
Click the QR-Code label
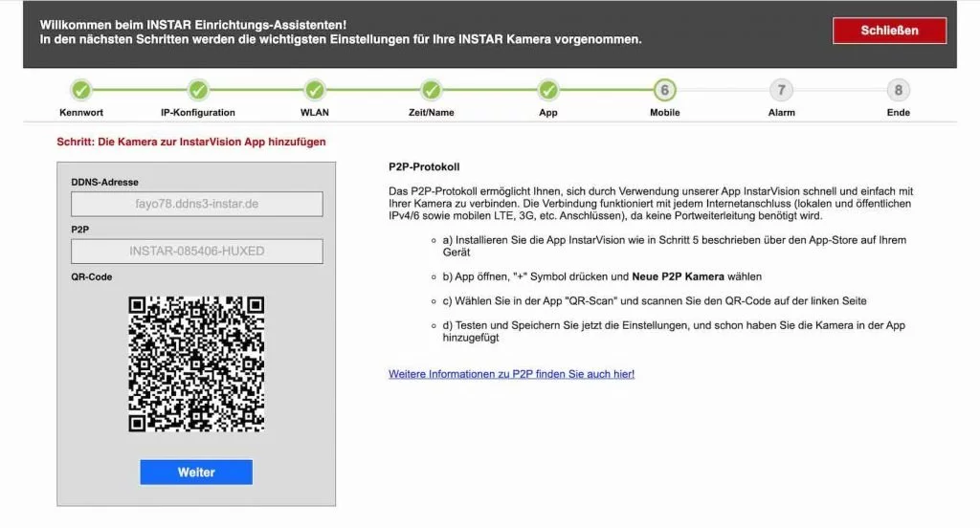[x=91, y=276]
